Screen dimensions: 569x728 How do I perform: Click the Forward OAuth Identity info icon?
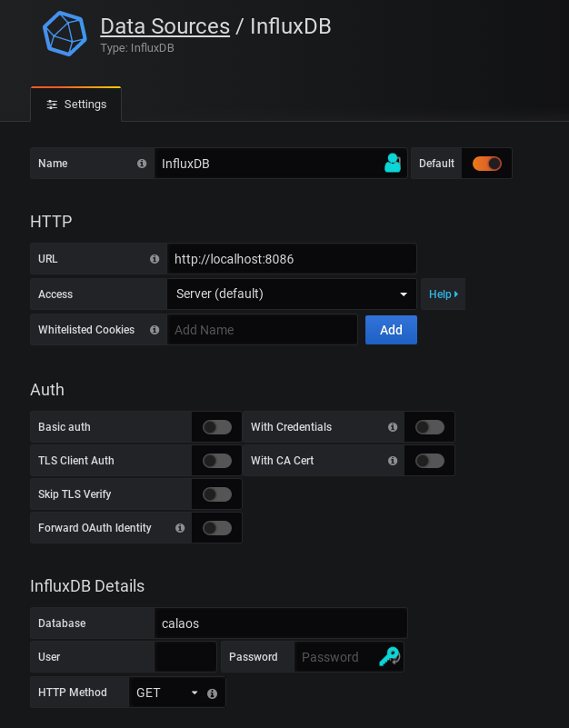(x=180, y=528)
